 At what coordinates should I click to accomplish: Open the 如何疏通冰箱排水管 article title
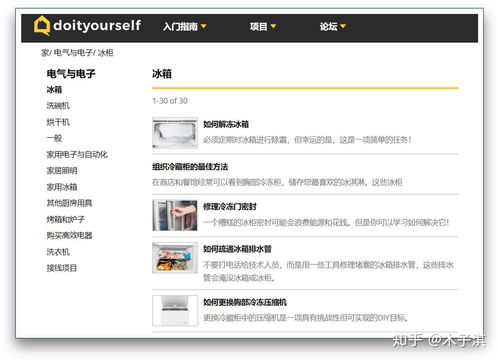tap(237, 249)
